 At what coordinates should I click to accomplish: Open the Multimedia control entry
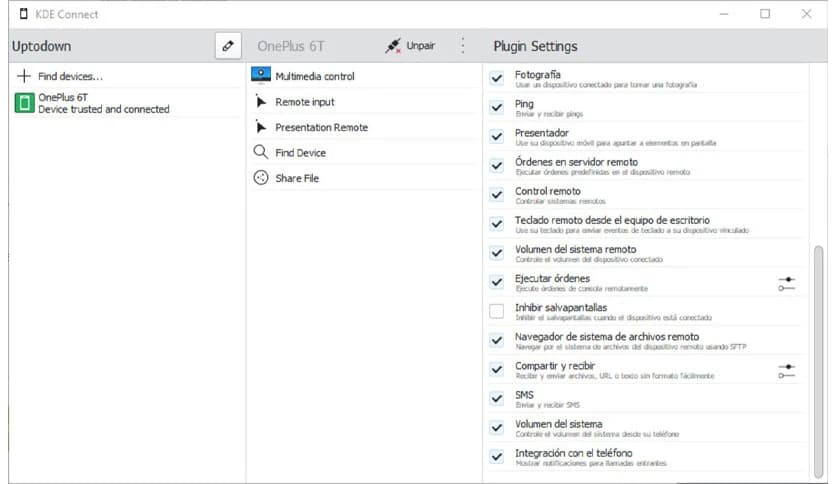pos(365,76)
